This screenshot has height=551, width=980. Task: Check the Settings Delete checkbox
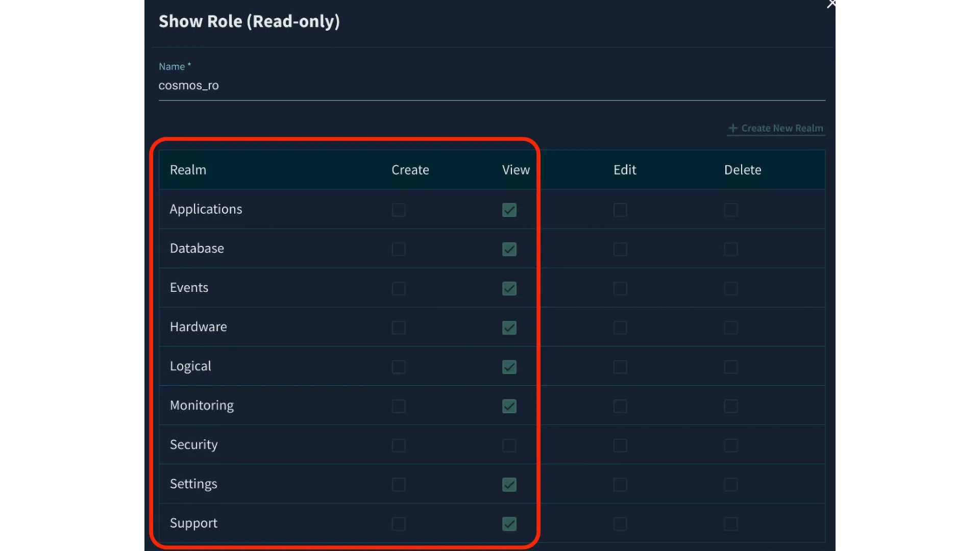click(731, 485)
